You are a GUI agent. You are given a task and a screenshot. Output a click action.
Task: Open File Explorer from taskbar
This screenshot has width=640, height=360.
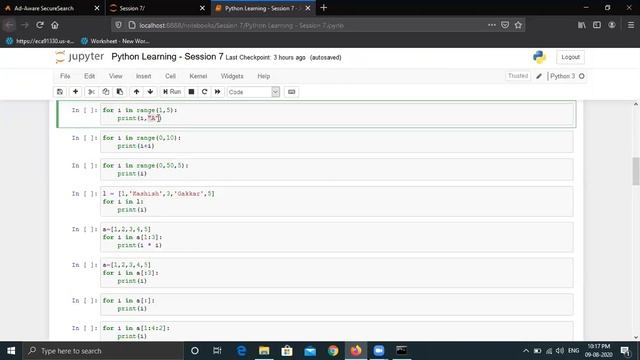(x=264, y=351)
